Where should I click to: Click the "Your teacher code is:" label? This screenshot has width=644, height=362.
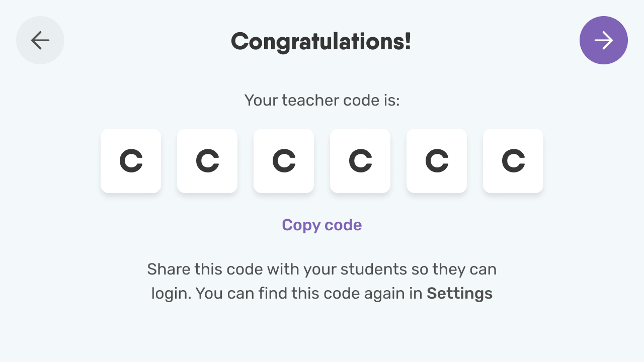pyautogui.click(x=322, y=101)
